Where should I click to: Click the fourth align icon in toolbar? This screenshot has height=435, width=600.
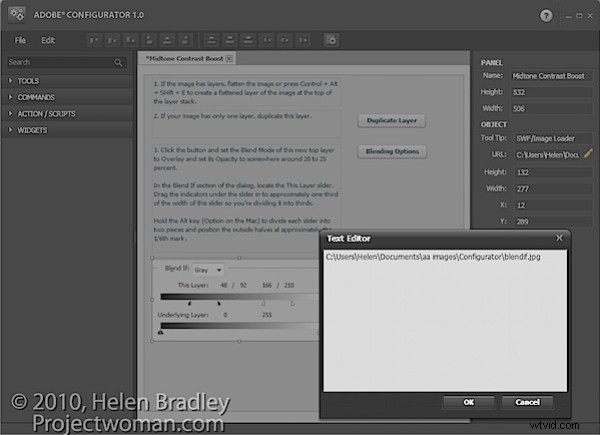(149, 40)
